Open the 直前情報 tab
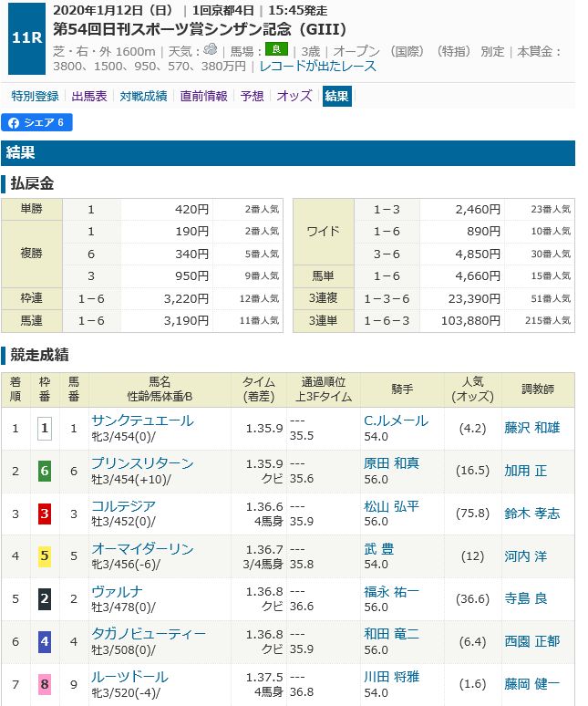This screenshot has width=588, height=706. point(203,96)
